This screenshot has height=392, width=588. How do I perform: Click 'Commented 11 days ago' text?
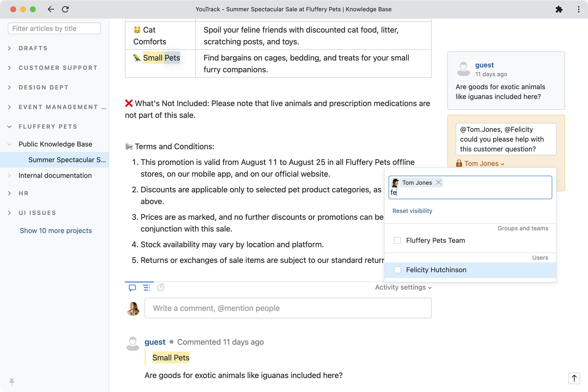tap(220, 342)
